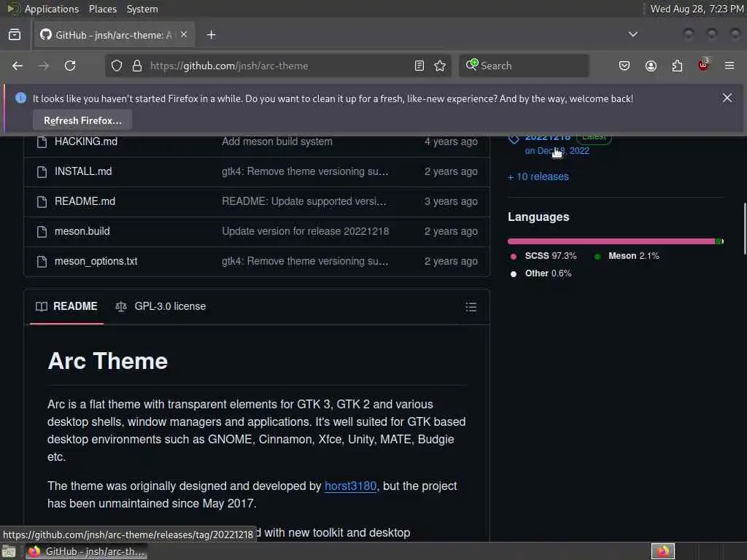Switch to GPL-3.0 license tab
The width and height of the screenshot is (747, 560).
(160, 307)
